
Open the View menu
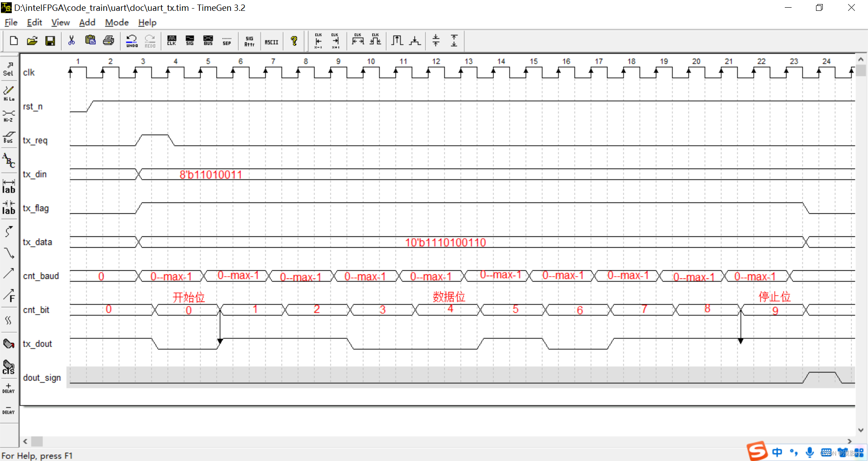(x=61, y=22)
